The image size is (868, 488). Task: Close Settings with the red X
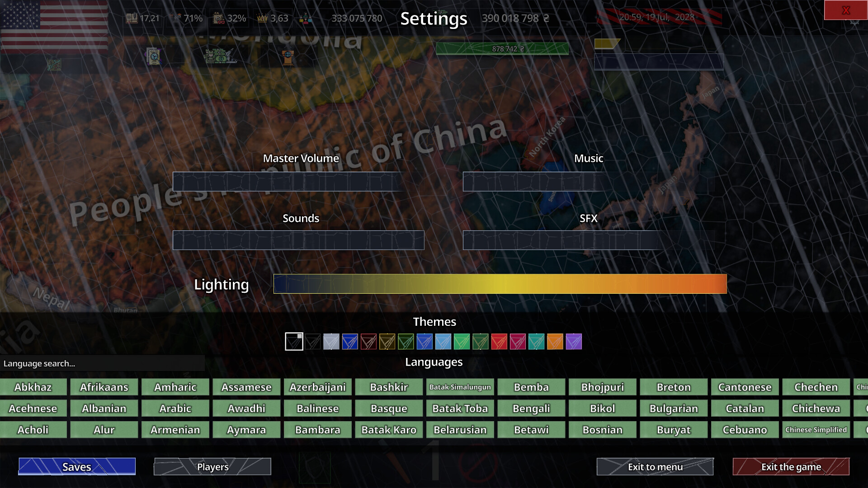pos(845,10)
